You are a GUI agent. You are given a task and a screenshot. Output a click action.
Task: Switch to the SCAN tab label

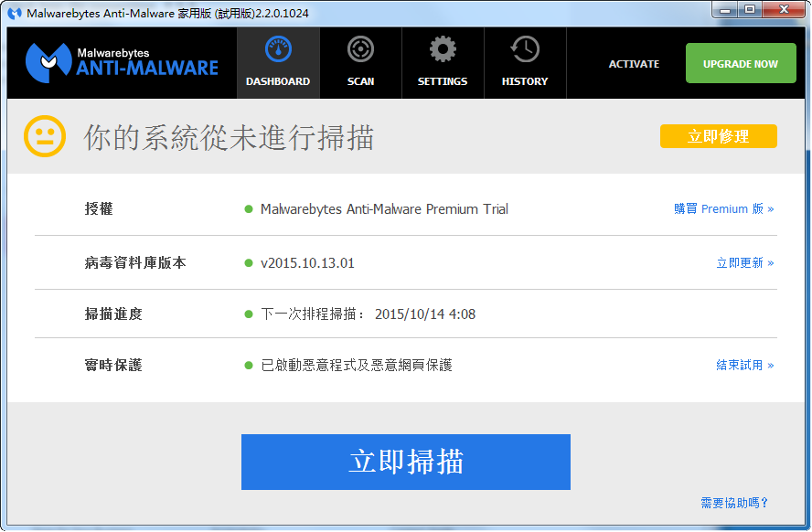[x=360, y=81]
